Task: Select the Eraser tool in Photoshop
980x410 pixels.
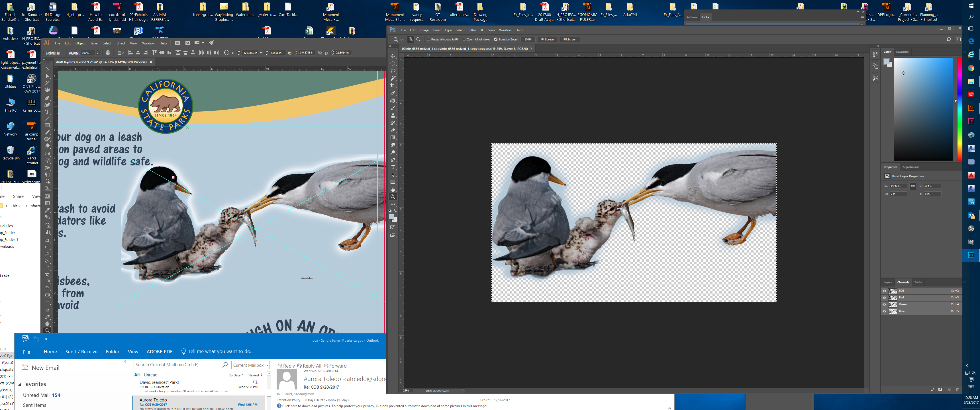Action: coord(393,130)
